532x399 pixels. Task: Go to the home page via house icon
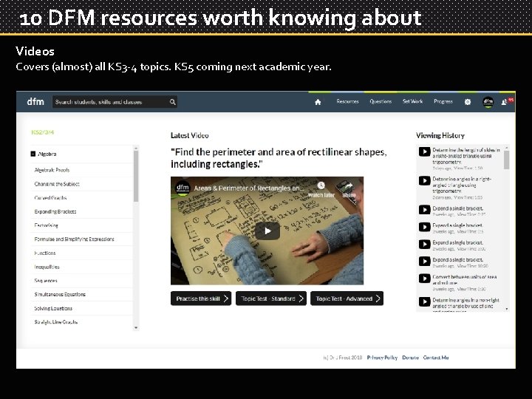(x=318, y=102)
